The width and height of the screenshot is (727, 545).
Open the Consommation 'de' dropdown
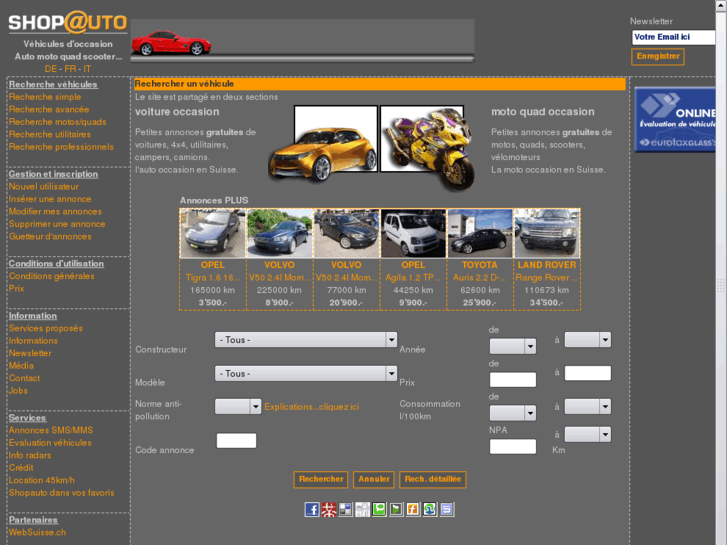513,413
